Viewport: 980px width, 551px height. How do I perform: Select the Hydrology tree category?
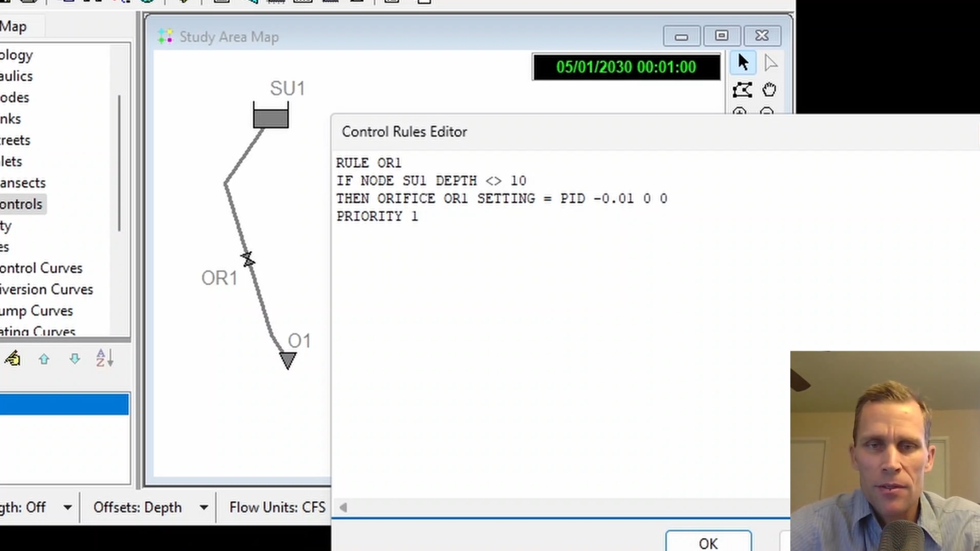[16, 55]
